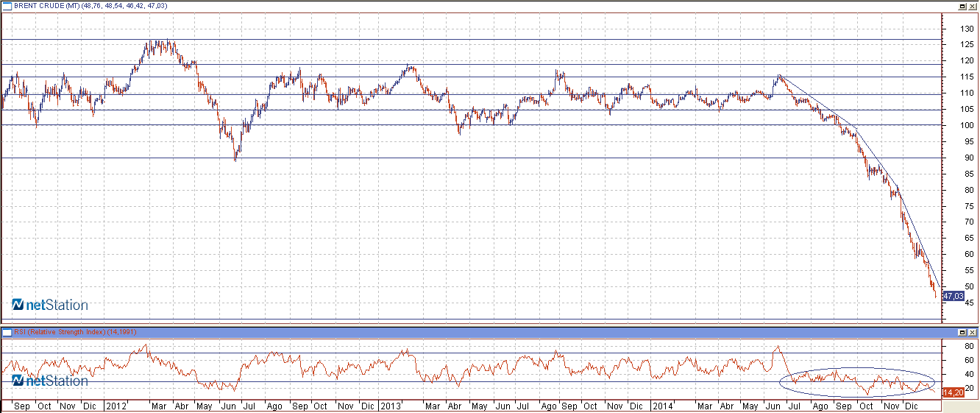Click the chart window icon beside BRENT CRUDE

point(7,5)
